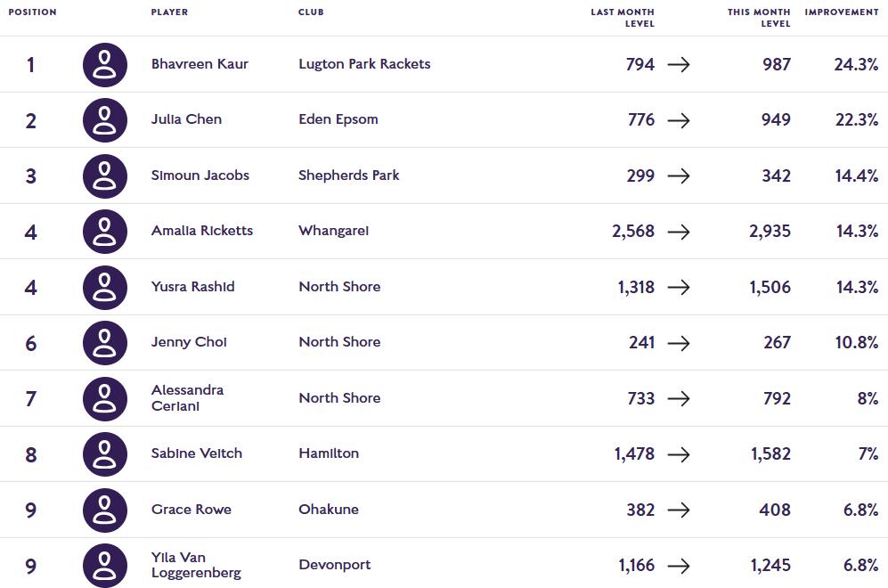The width and height of the screenshot is (888, 588).
Task: Click the Improvement column header
Action: (x=841, y=12)
